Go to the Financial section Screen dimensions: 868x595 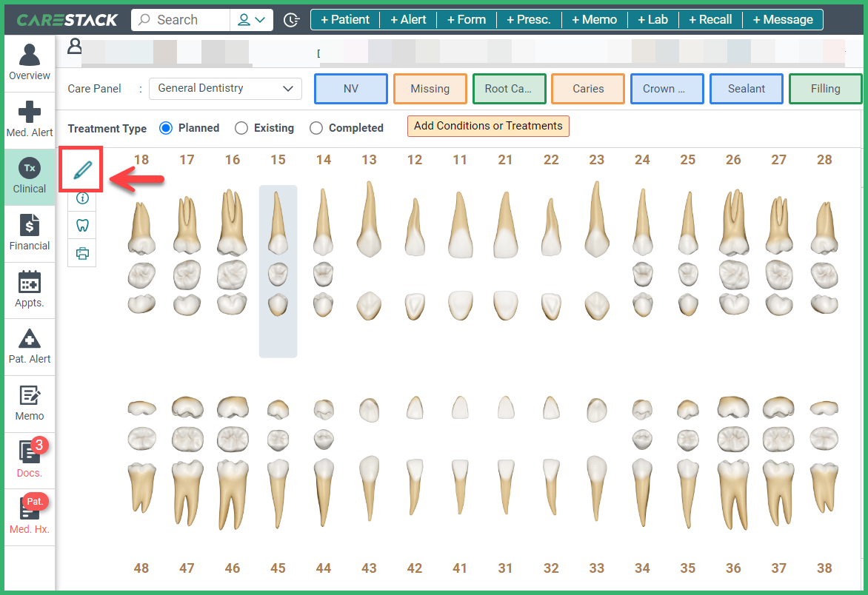(30, 233)
